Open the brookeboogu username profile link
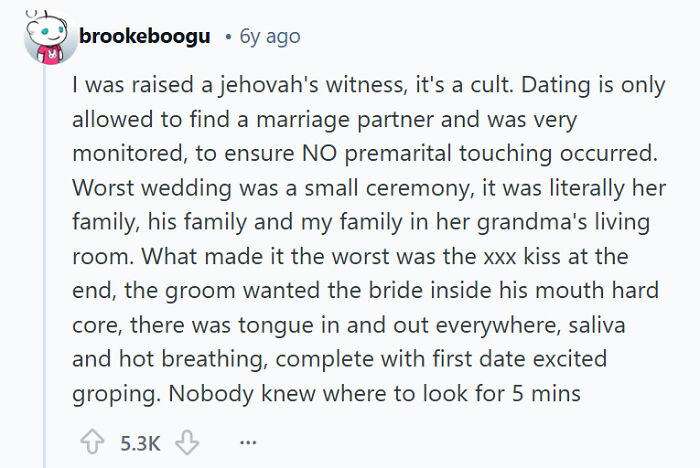The height and width of the screenshot is (468, 700). pyautogui.click(x=144, y=37)
